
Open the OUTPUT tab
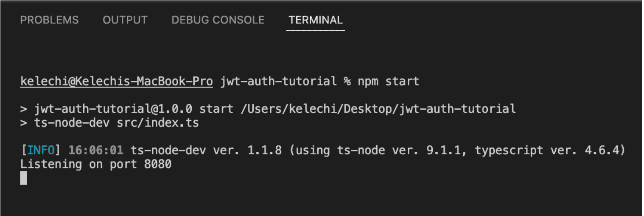(125, 20)
